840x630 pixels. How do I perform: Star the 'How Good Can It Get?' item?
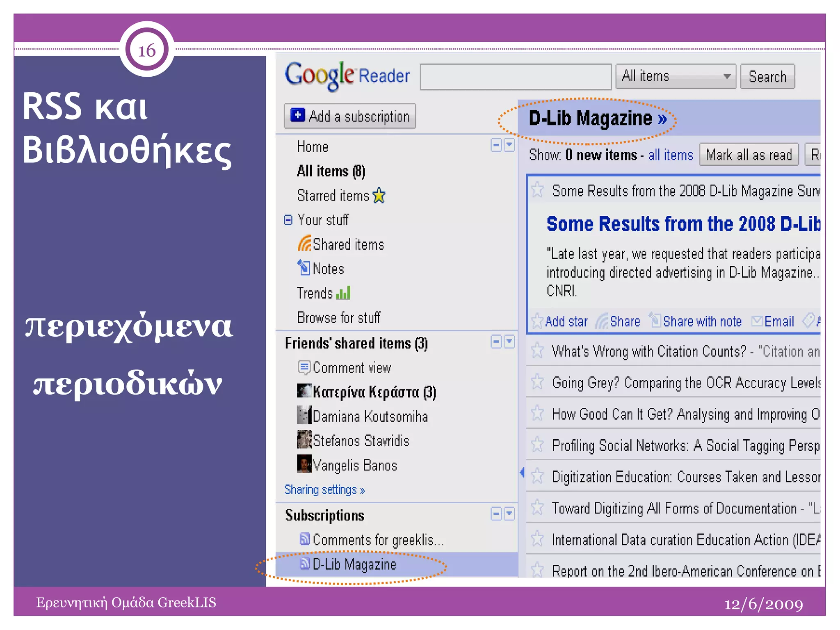coord(537,413)
